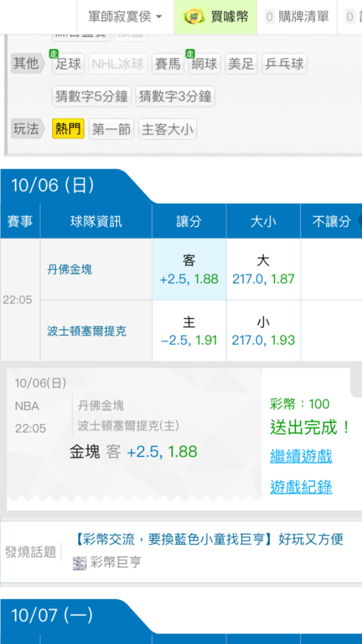Pick 客 +2.5 spread odds cell
This screenshot has height=644, width=362.
pyautogui.click(x=189, y=269)
